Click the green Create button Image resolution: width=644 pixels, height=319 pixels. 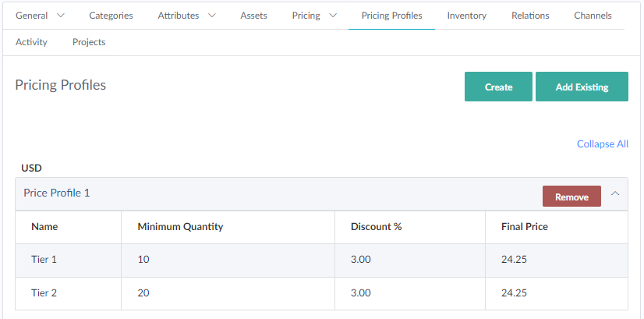click(498, 87)
